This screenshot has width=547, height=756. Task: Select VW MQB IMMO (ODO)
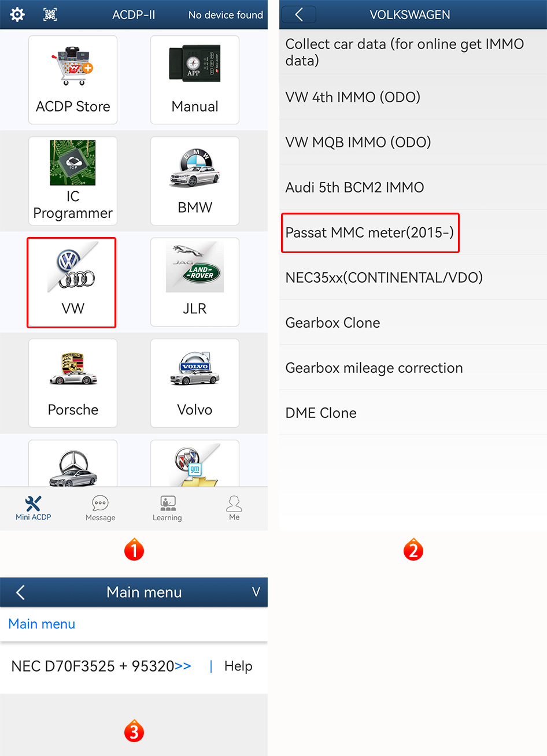pos(358,142)
